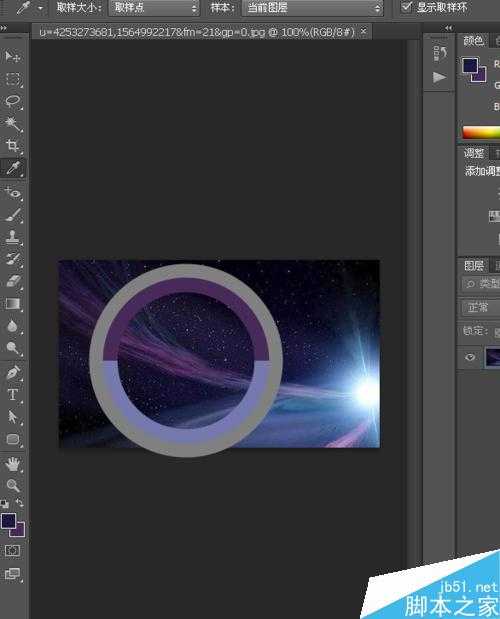The width and height of the screenshot is (500, 619).
Task: Select the Zoom magnifier tool
Action: 12,485
